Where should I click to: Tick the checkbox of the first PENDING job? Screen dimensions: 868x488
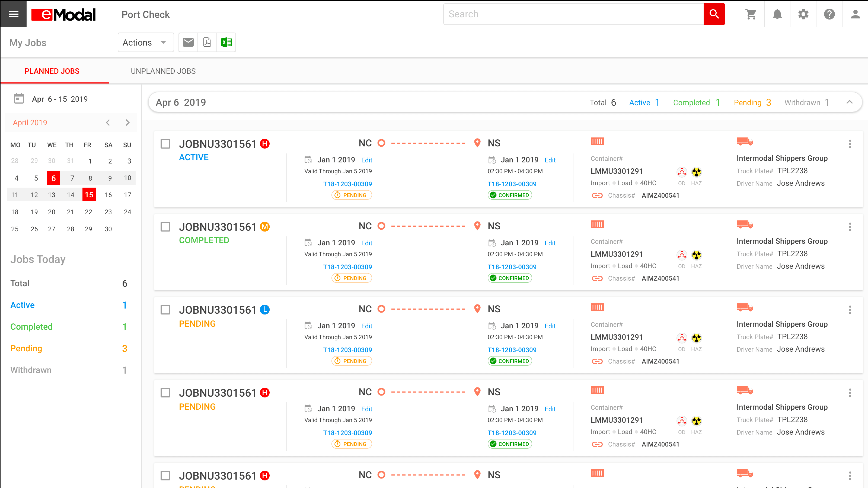[165, 310]
